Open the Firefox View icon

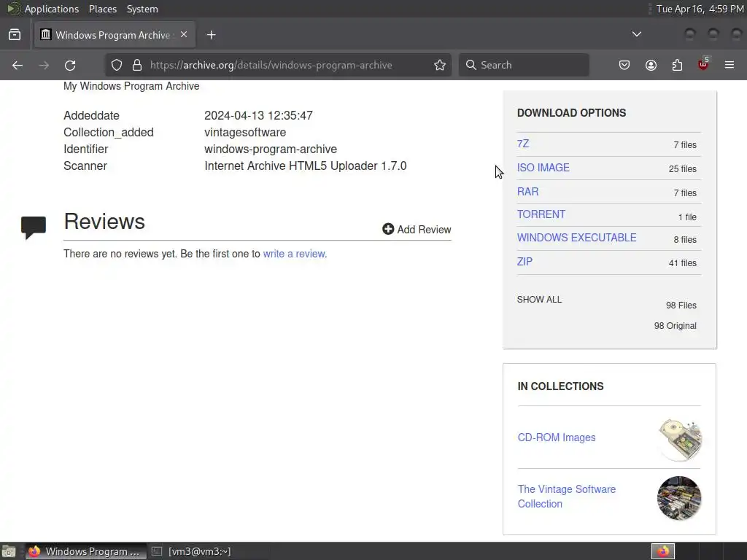click(x=15, y=35)
